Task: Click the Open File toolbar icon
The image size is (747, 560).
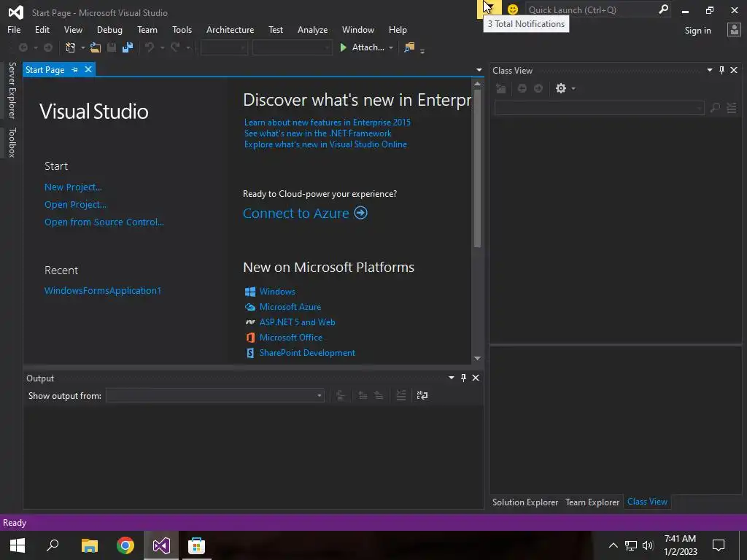Action: [x=96, y=47]
